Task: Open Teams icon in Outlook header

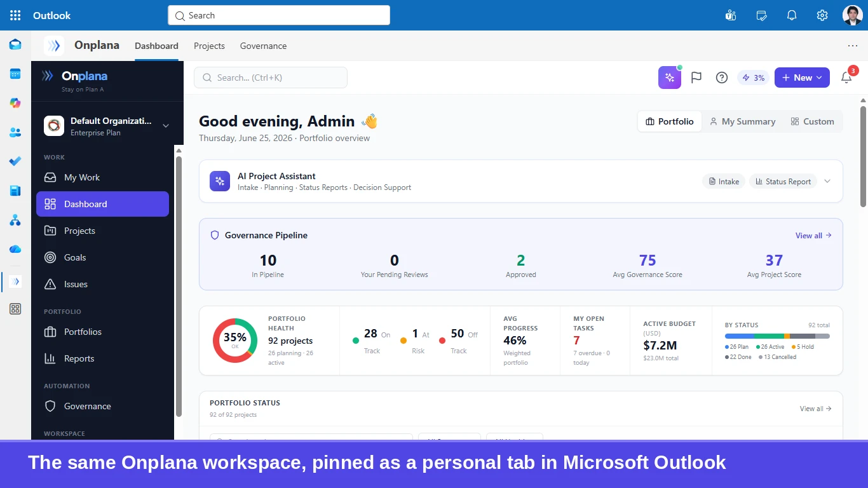Action: click(731, 15)
